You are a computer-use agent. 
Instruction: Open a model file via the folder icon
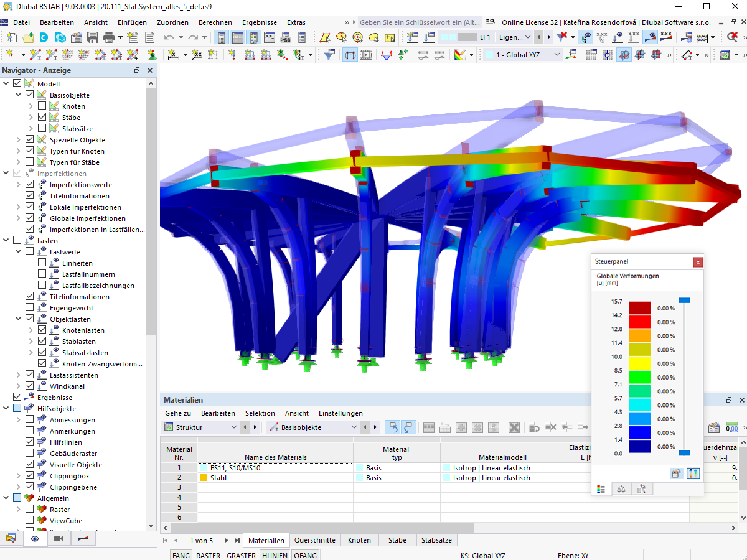coord(27,37)
